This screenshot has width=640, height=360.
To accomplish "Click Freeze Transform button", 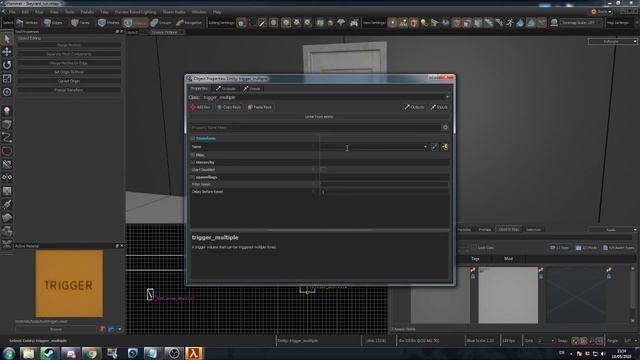I will click(x=69, y=90).
